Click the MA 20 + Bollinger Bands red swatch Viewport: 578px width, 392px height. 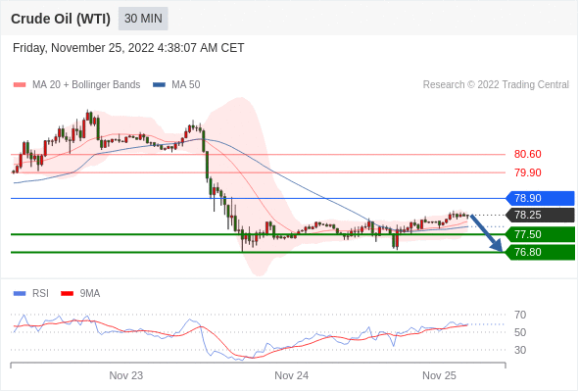[20, 85]
